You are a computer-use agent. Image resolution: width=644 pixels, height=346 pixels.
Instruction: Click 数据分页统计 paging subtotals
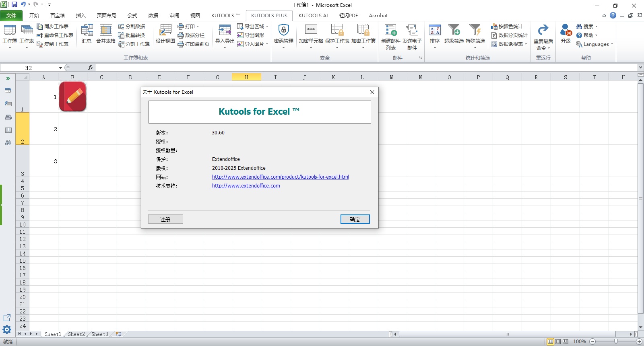coord(510,35)
